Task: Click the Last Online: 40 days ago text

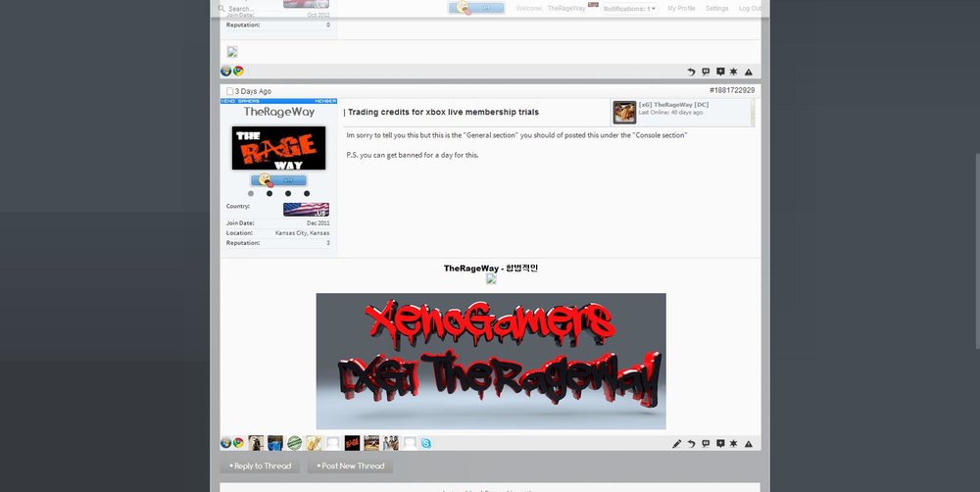Action: (x=670, y=113)
